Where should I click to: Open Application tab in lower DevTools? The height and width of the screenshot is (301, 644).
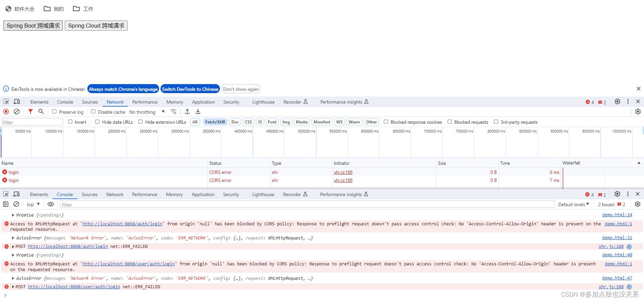tap(203, 194)
